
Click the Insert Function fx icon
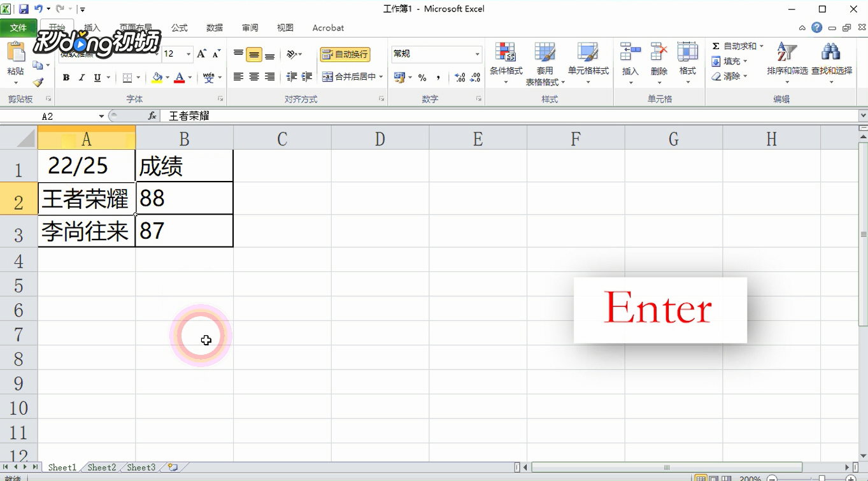coord(152,116)
